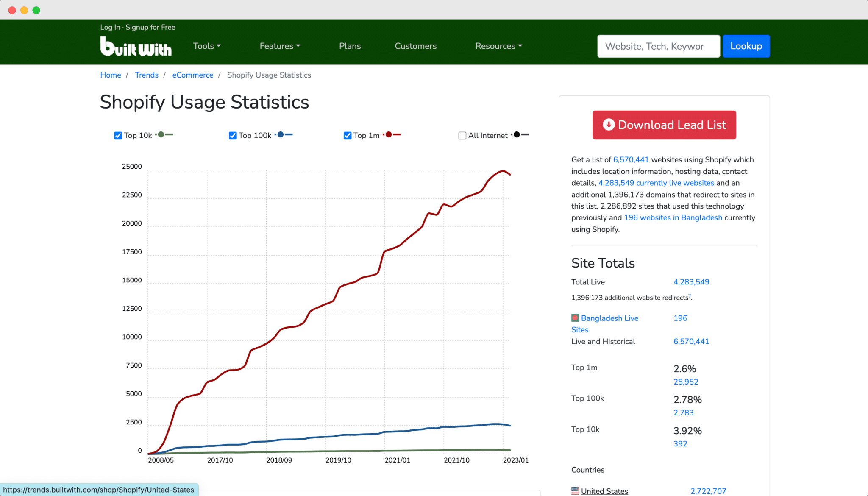Viewport: 868px width, 496px height.
Task: Click the download icon on Download Lead List
Action: pyautogui.click(x=608, y=125)
